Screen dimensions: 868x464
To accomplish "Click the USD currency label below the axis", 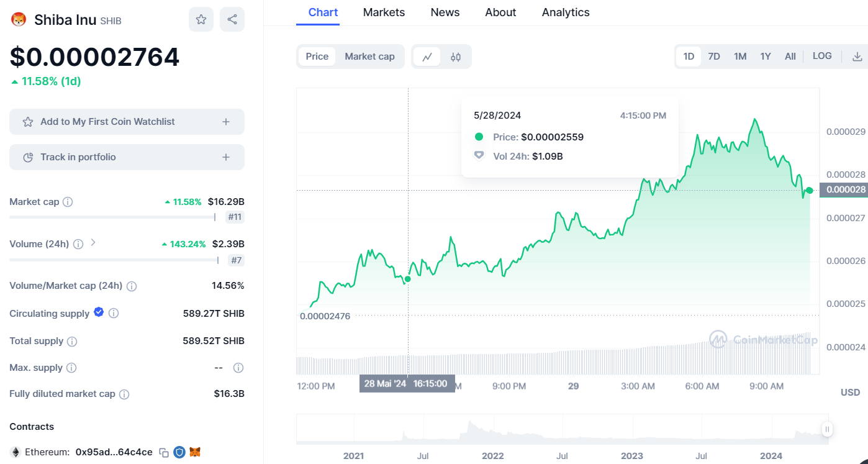I will 850,393.
